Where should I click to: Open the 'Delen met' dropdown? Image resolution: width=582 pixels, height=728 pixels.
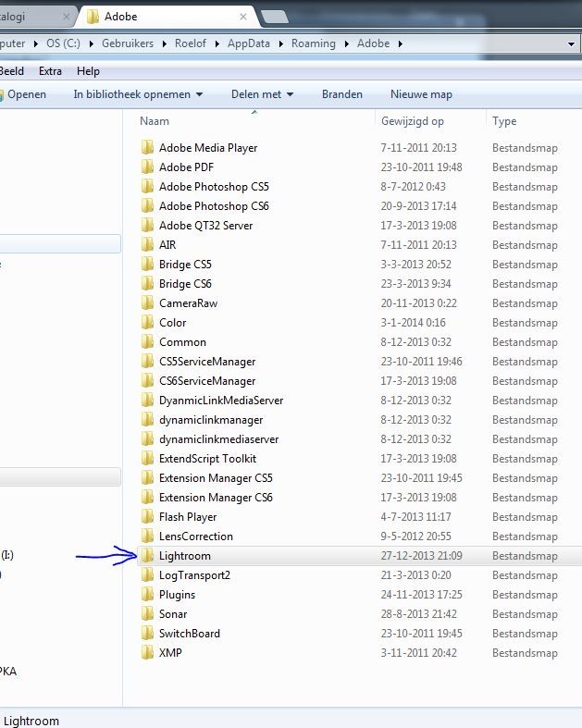pos(290,94)
